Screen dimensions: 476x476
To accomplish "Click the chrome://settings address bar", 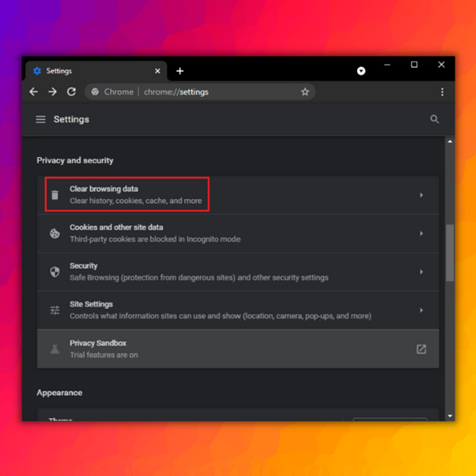I will point(200,92).
